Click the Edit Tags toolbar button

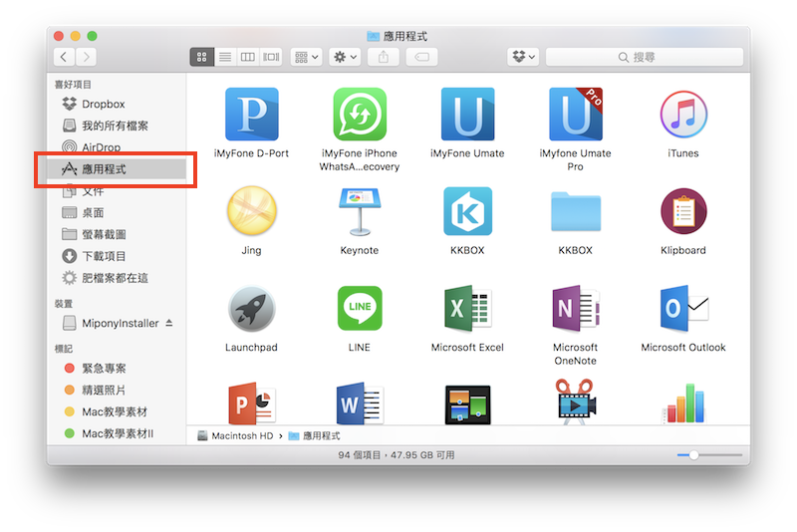421,57
